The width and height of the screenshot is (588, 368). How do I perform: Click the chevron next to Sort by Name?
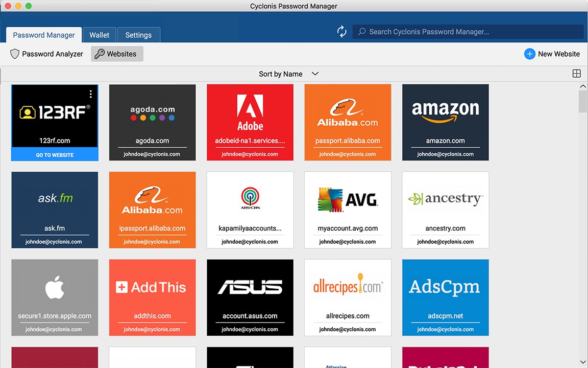point(315,74)
